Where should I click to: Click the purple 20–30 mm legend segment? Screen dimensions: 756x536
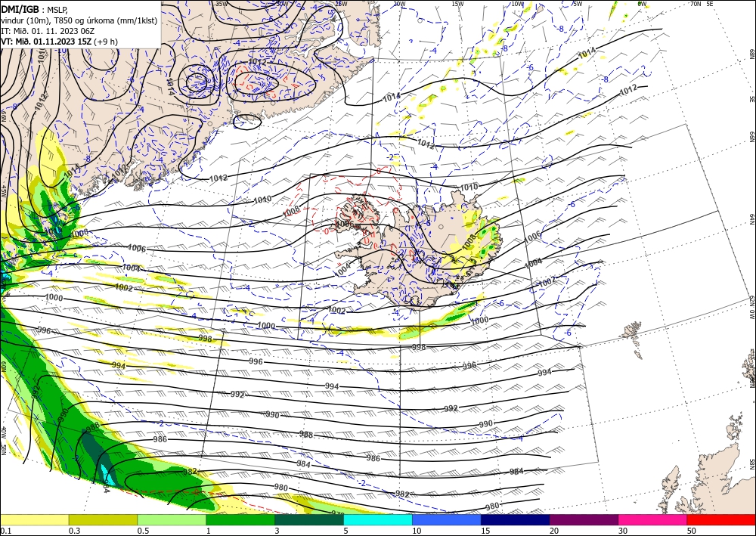pos(584,519)
